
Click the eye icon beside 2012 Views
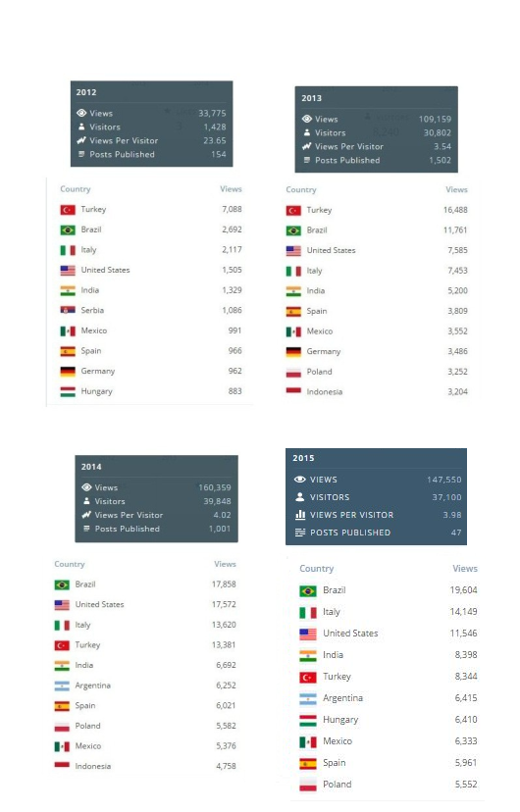81,113
